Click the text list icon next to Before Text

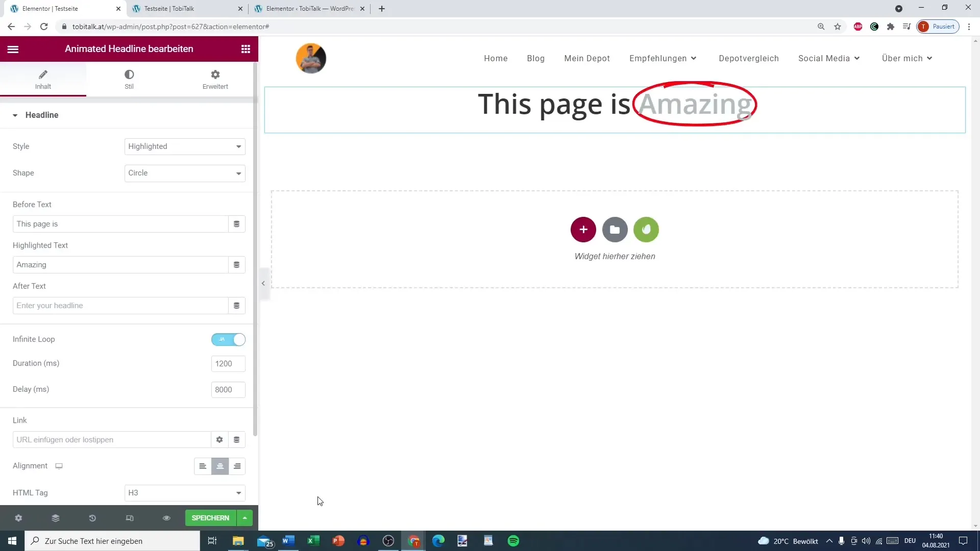coord(237,224)
